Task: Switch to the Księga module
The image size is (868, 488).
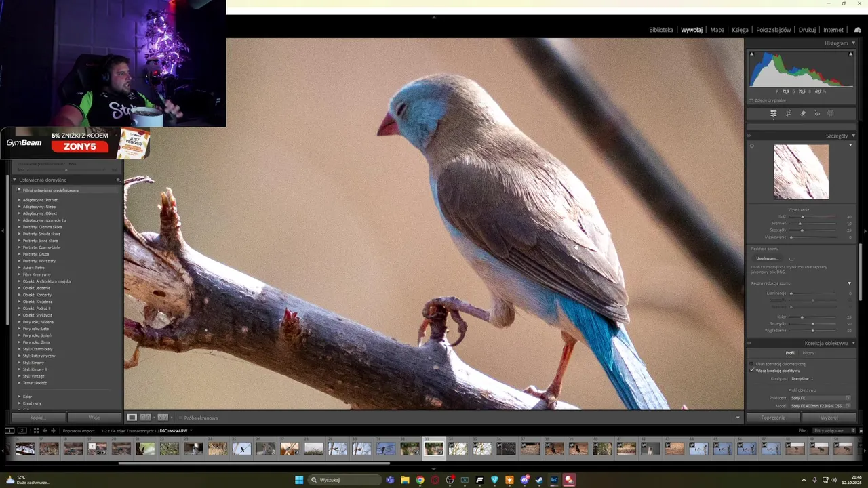Action: tap(740, 30)
